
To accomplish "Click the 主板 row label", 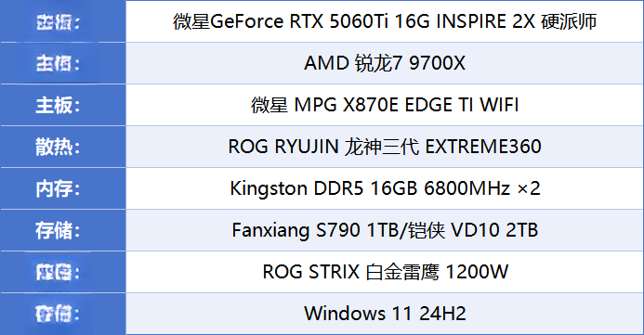I will (x=58, y=105).
